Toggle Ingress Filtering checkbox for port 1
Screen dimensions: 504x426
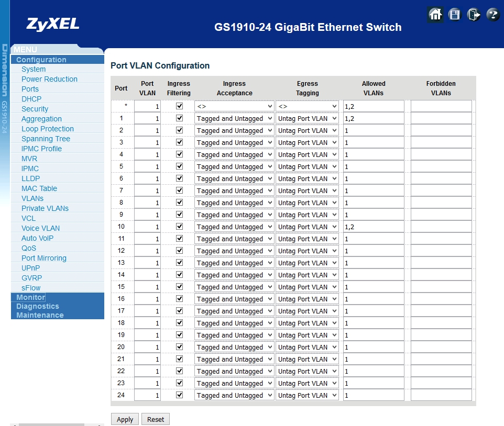[179, 118]
